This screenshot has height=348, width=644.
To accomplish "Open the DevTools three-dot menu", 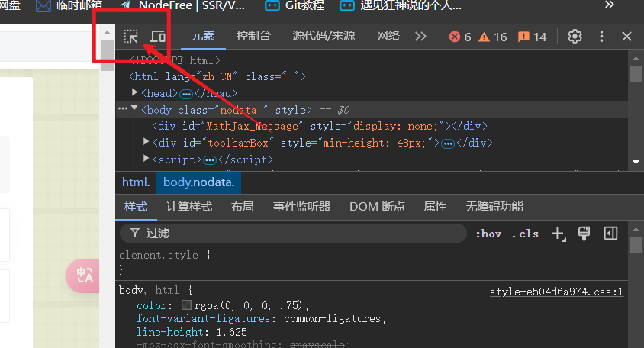I will pos(601,37).
